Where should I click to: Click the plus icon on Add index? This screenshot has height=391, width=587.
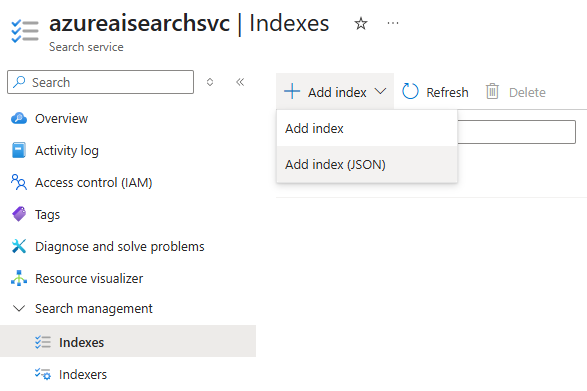292,91
